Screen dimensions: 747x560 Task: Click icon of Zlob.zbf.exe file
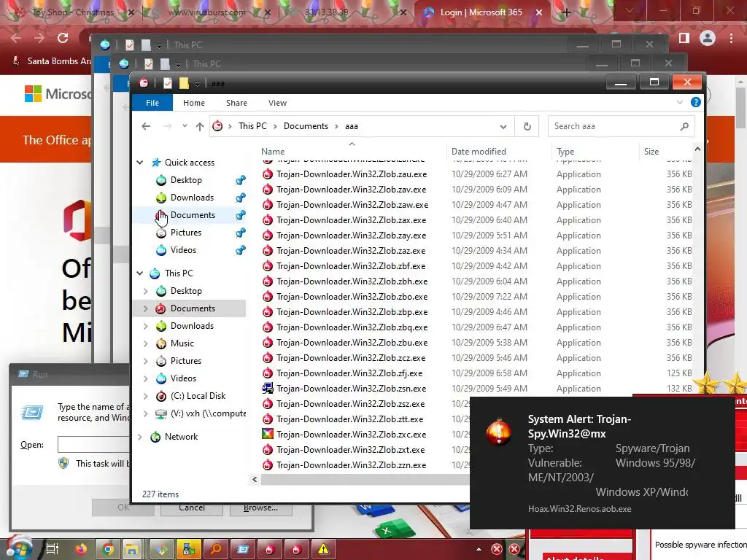(268, 266)
